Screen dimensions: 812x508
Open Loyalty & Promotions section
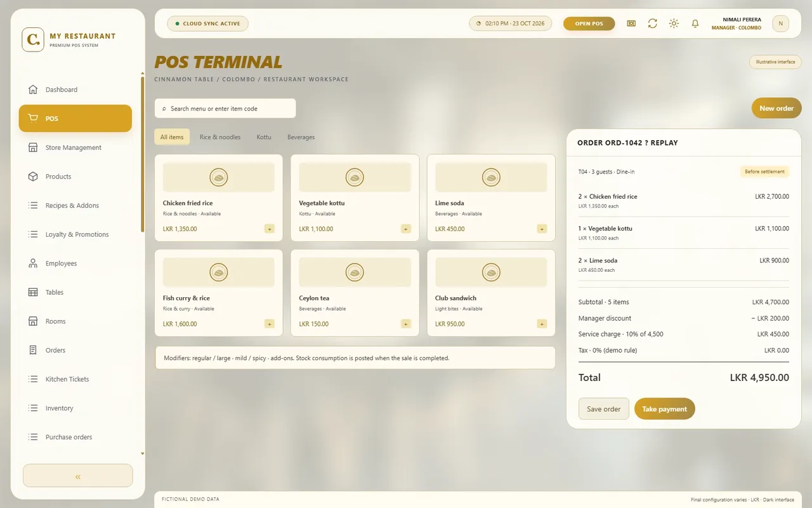click(75, 234)
